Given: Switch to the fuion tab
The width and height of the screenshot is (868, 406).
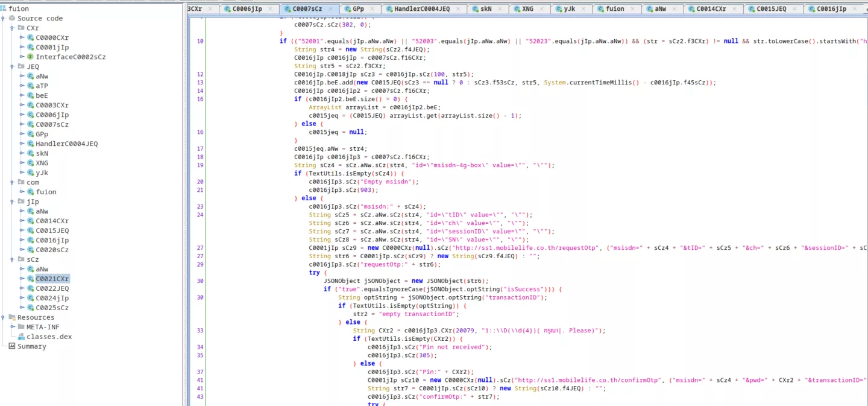Looking at the screenshot, I should (617, 9).
